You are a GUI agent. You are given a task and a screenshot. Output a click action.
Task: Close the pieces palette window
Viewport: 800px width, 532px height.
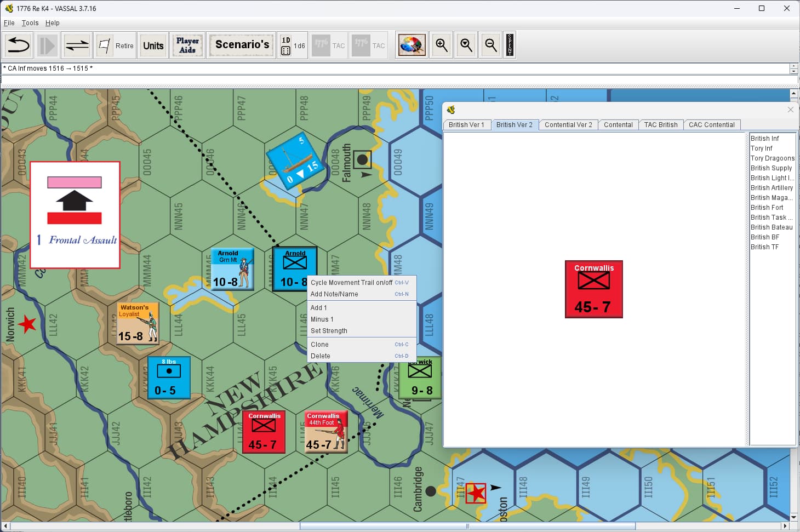point(790,110)
